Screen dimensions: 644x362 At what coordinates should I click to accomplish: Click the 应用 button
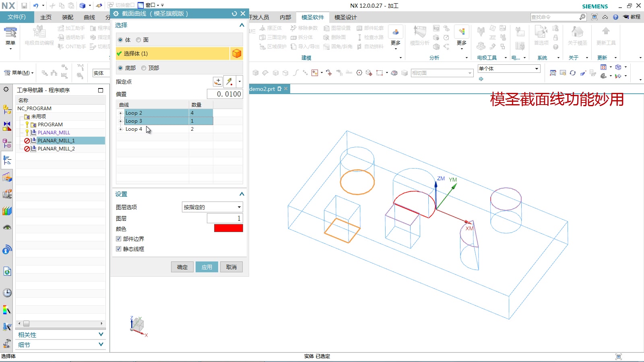click(x=207, y=267)
